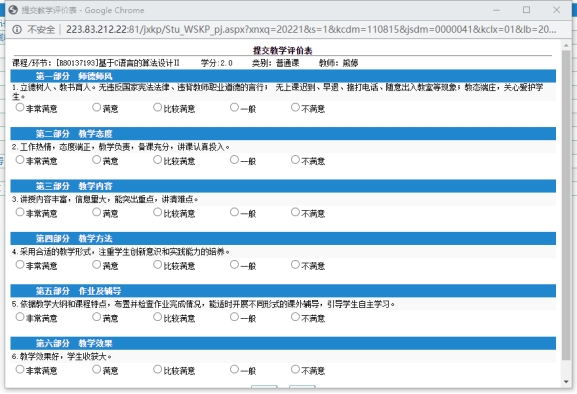Click the 第四部分 教学方法 section header
577x394 pixels.
(x=283, y=238)
